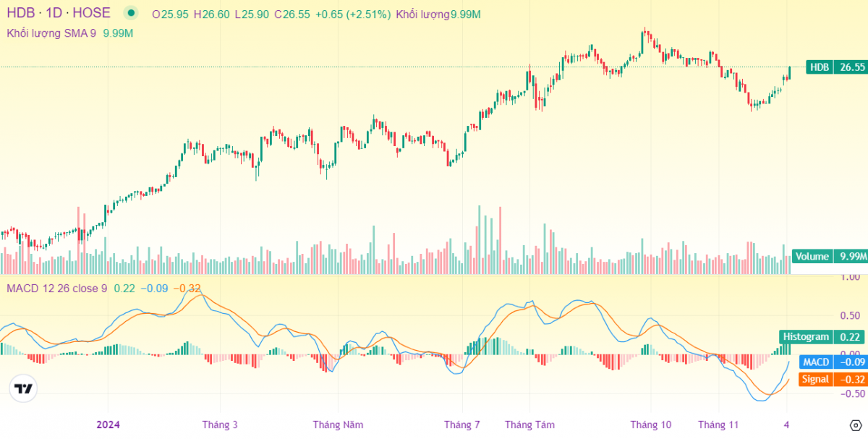The image size is (868, 439).
Task: Select the HDB price label tag
Action: pos(836,67)
